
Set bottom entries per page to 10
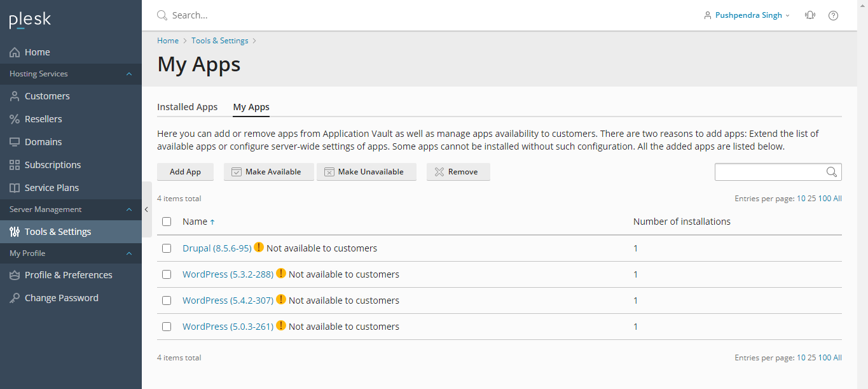click(801, 358)
